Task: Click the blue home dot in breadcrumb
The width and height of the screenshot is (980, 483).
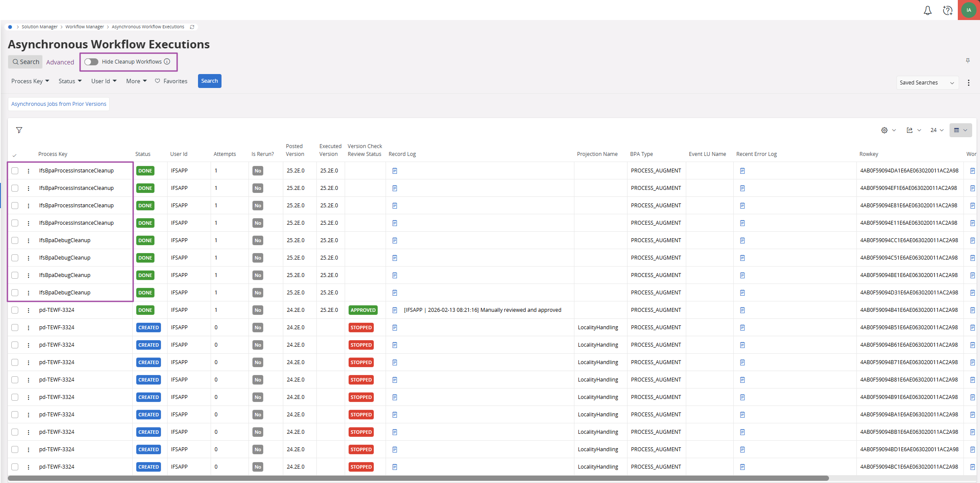Action: coord(10,27)
